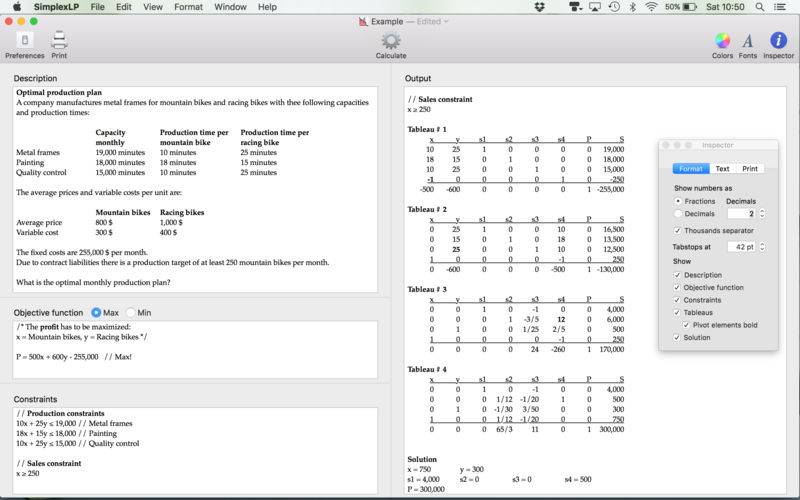The height and width of the screenshot is (500, 800).
Task: Expand the Edited title dropdown chevron
Action: (x=446, y=21)
